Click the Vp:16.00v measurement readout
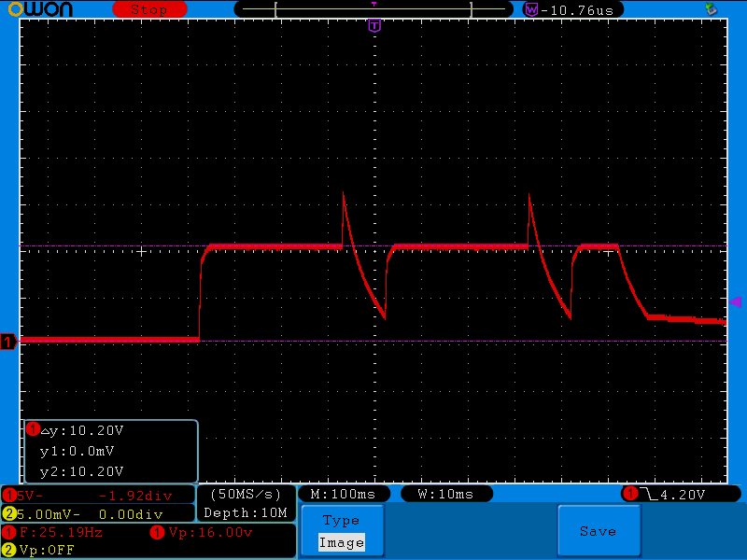This screenshot has height=560, width=747. [202, 532]
